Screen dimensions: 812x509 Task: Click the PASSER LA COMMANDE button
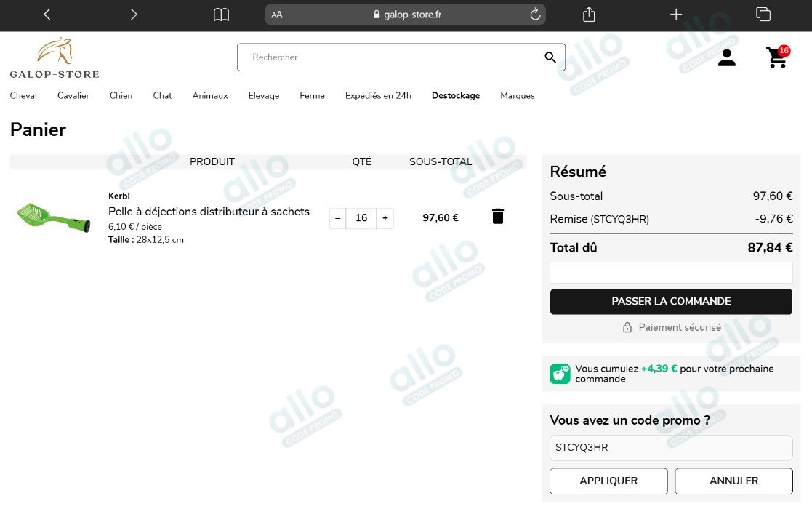click(671, 301)
